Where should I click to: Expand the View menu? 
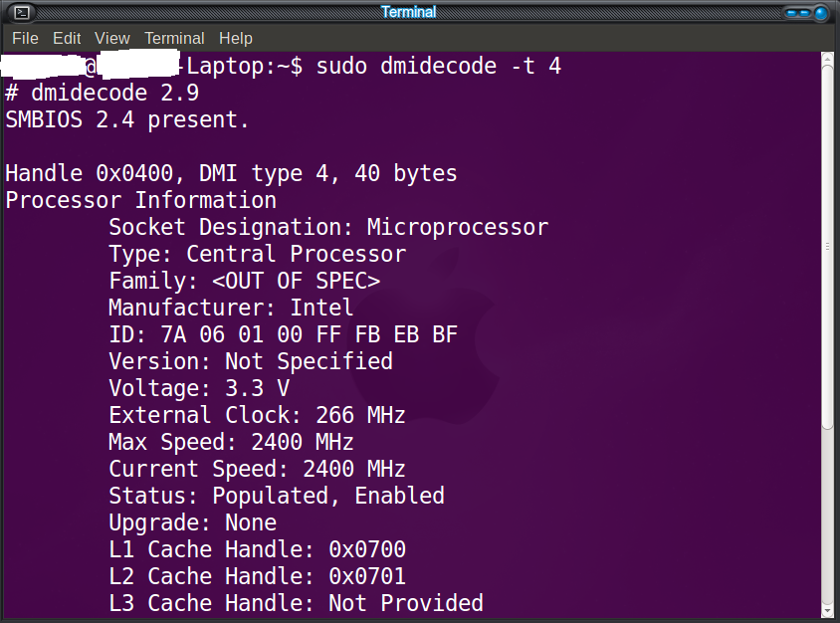(x=112, y=38)
